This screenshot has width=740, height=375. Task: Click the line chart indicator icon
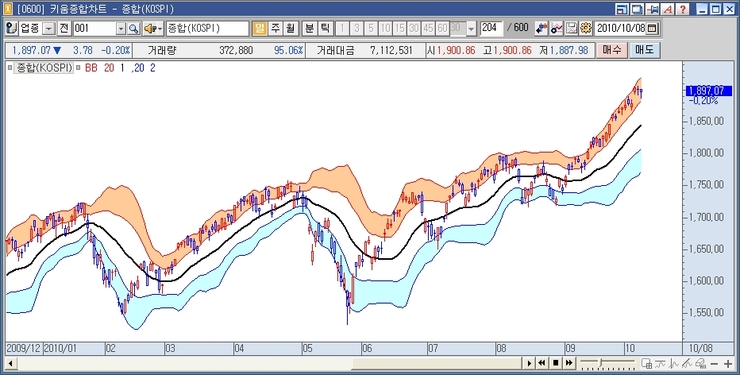(557, 28)
